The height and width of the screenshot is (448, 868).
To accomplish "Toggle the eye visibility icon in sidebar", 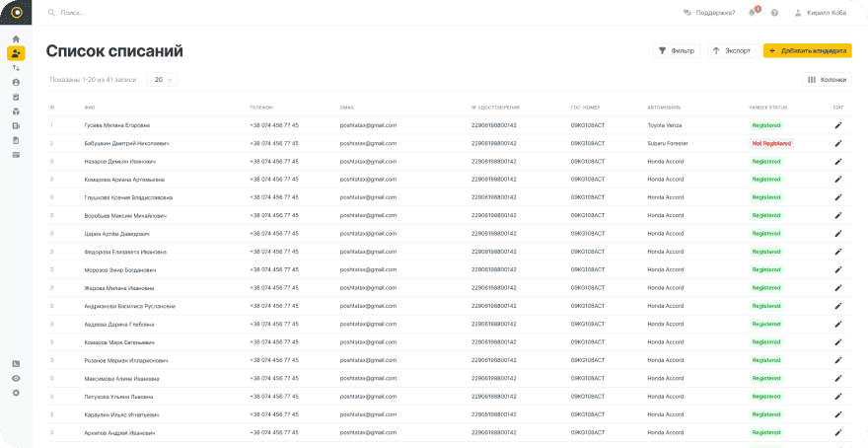I will 16,378.
